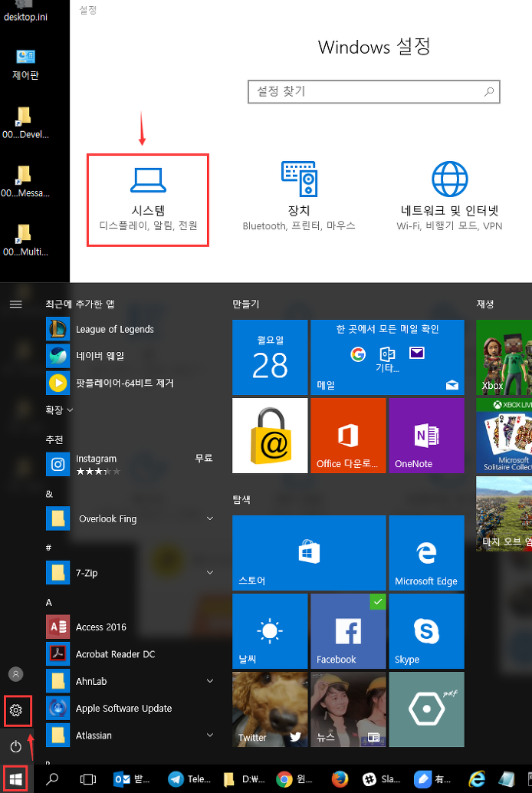The height and width of the screenshot is (793, 532).
Task: Expand the Start menu hamburger navigation
Action: click(16, 304)
